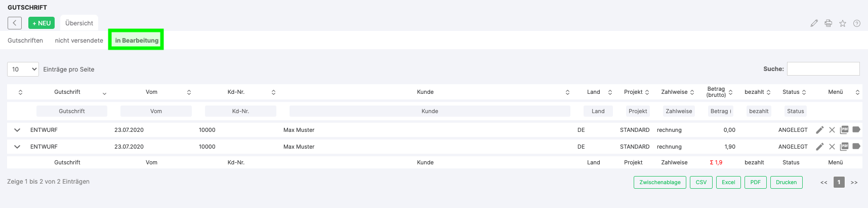Create a new Gutschrift with + NEU
868x208 pixels.
click(x=42, y=23)
